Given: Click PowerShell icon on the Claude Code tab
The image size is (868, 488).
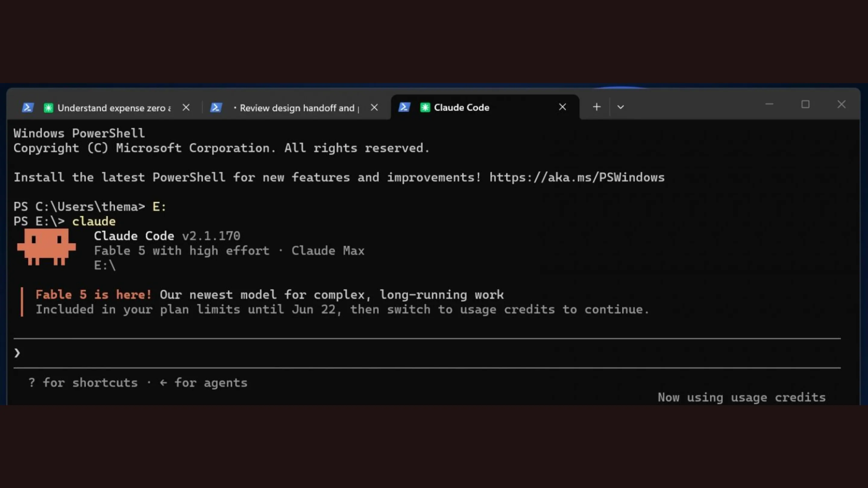Looking at the screenshot, I should (x=404, y=107).
